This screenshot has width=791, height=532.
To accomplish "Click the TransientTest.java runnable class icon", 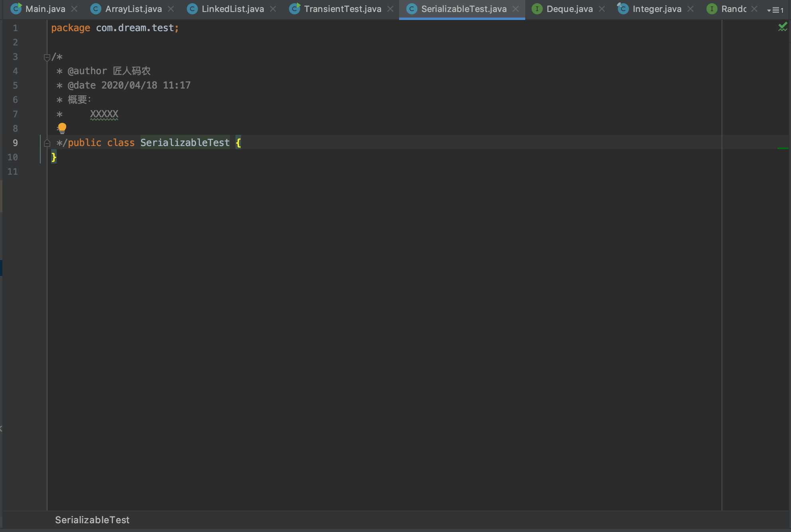I will [x=295, y=9].
